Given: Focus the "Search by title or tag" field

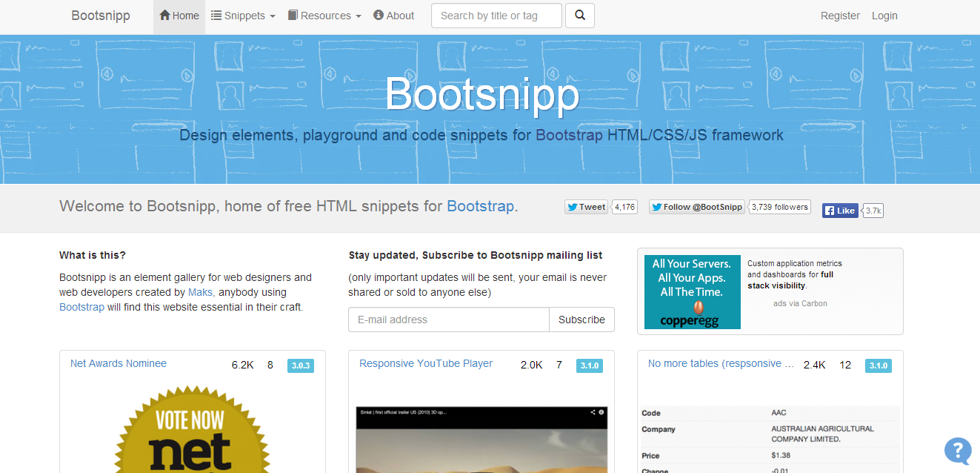Looking at the screenshot, I should point(496,16).
